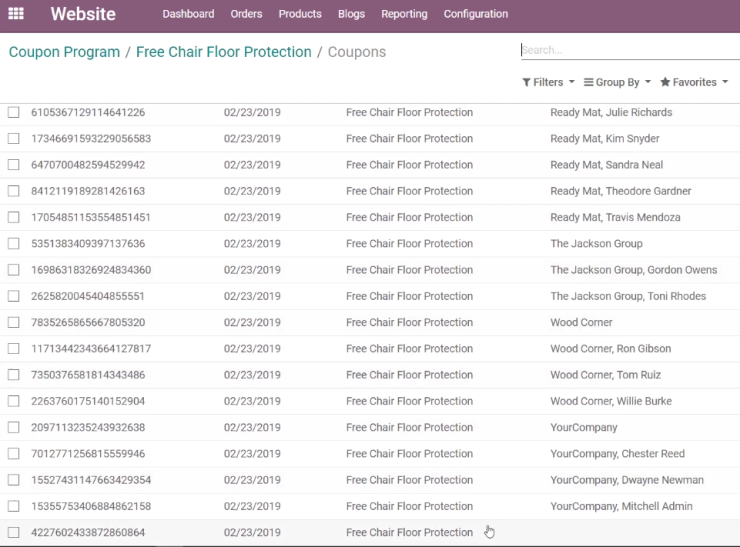The image size is (740, 547).
Task: Tick checkbox beside YourCompany, Mitchell Admin coupon
Action: click(14, 506)
